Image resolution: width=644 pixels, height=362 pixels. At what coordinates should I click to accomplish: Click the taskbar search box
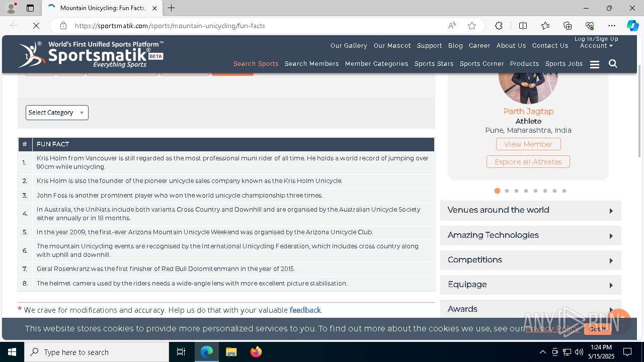point(97,352)
